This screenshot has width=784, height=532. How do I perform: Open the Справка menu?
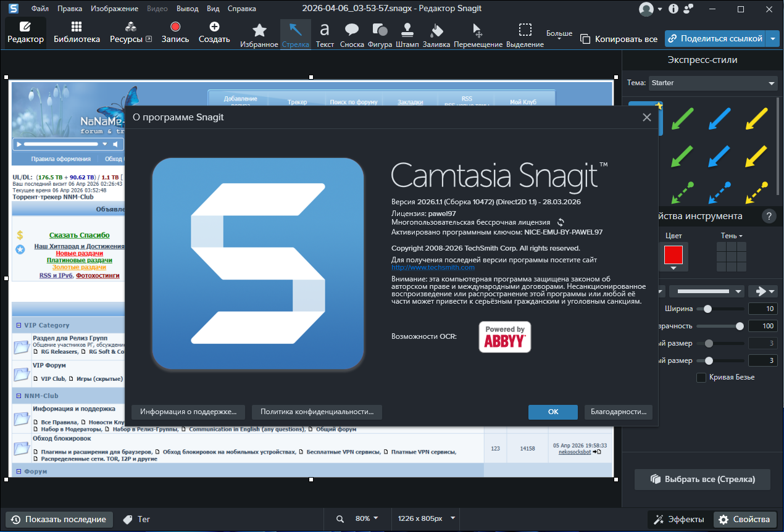point(241,9)
